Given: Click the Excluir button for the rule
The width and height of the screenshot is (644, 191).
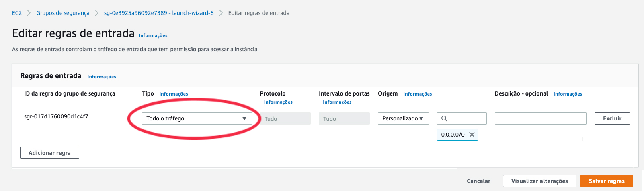Looking at the screenshot, I should [612, 118].
